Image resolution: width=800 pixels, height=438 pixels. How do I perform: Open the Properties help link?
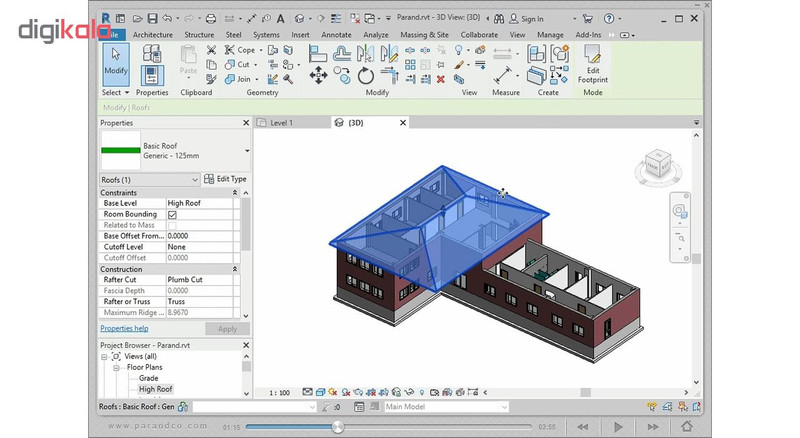124,328
